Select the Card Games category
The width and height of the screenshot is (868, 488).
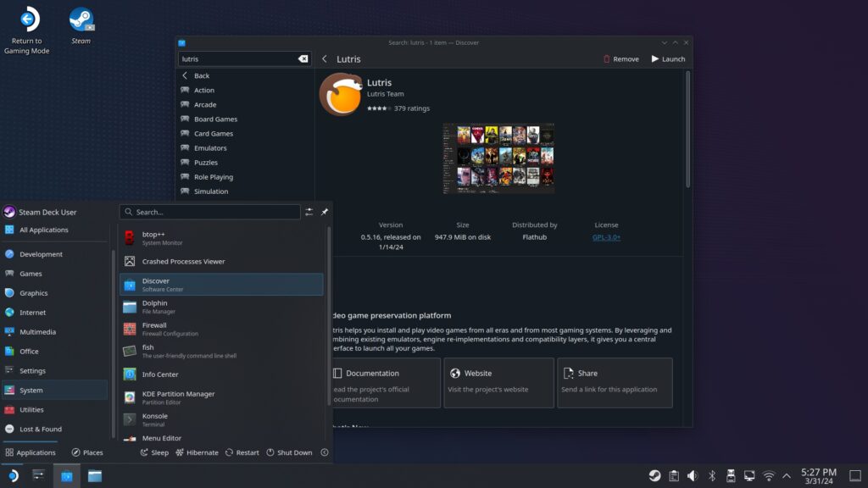[x=245, y=133]
